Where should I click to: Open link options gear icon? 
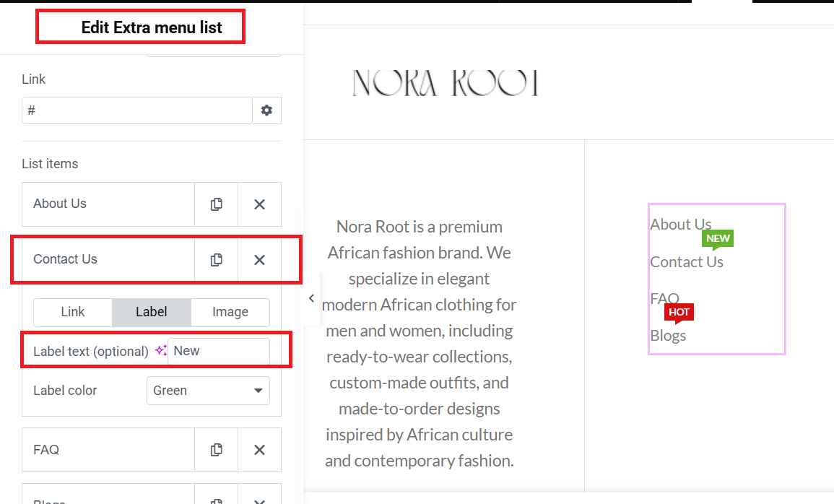click(x=266, y=110)
